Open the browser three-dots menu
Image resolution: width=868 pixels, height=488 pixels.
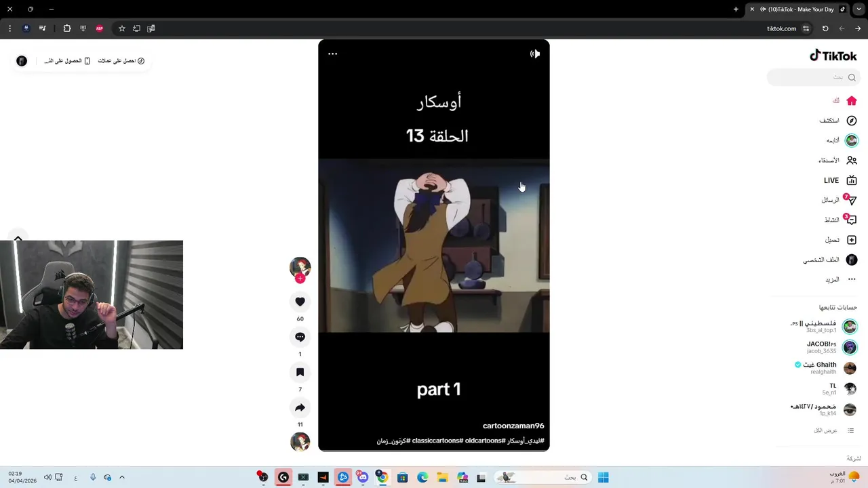coord(9,28)
